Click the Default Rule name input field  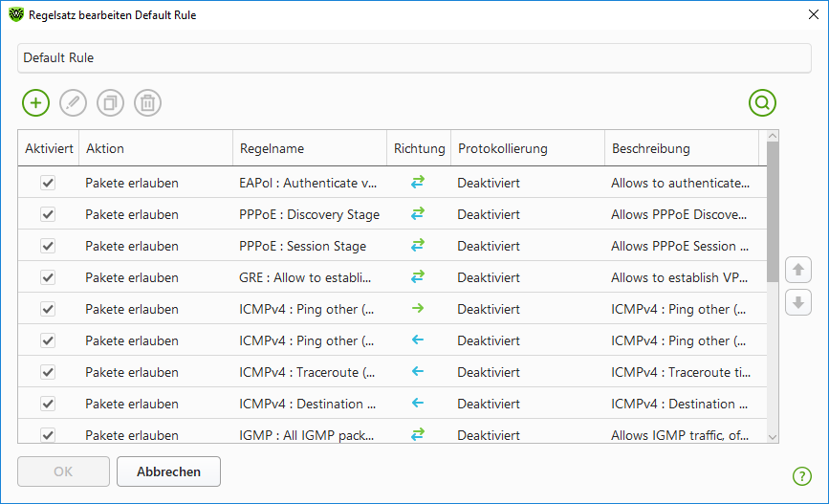point(414,58)
